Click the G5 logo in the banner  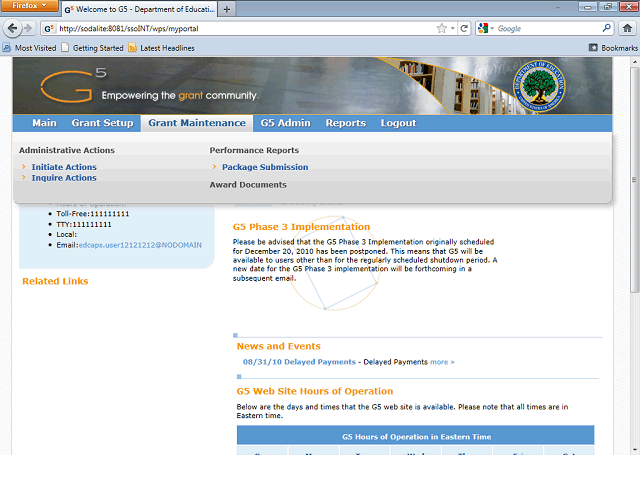pos(74,86)
